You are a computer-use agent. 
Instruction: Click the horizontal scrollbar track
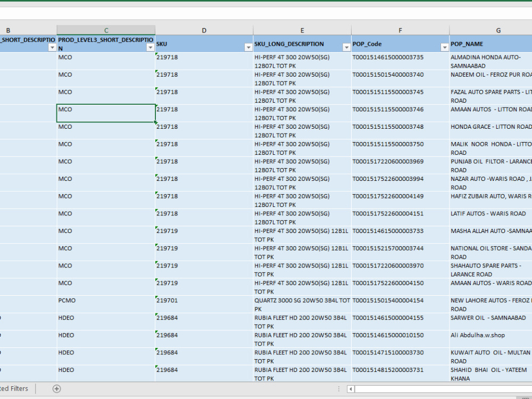click(x=443, y=389)
